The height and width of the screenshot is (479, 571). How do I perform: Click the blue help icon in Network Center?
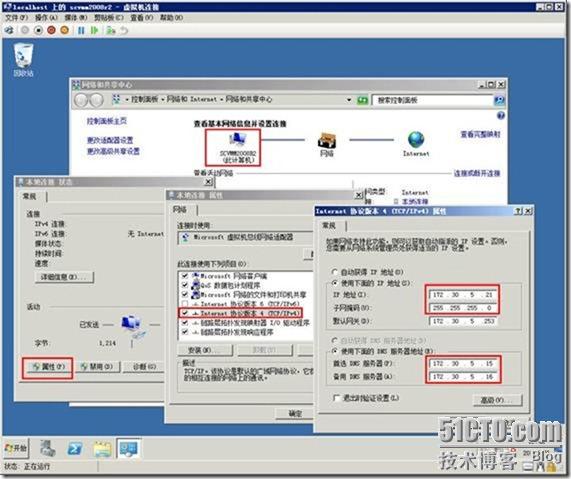(501, 116)
